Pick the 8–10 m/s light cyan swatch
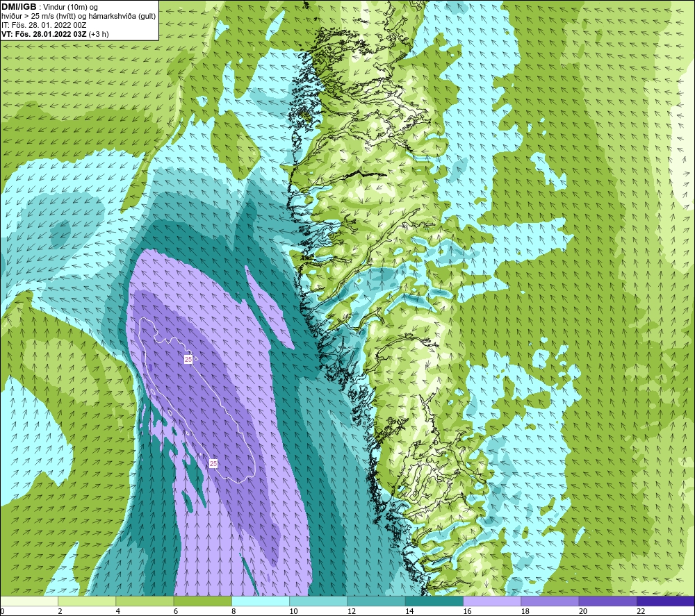 (261, 601)
